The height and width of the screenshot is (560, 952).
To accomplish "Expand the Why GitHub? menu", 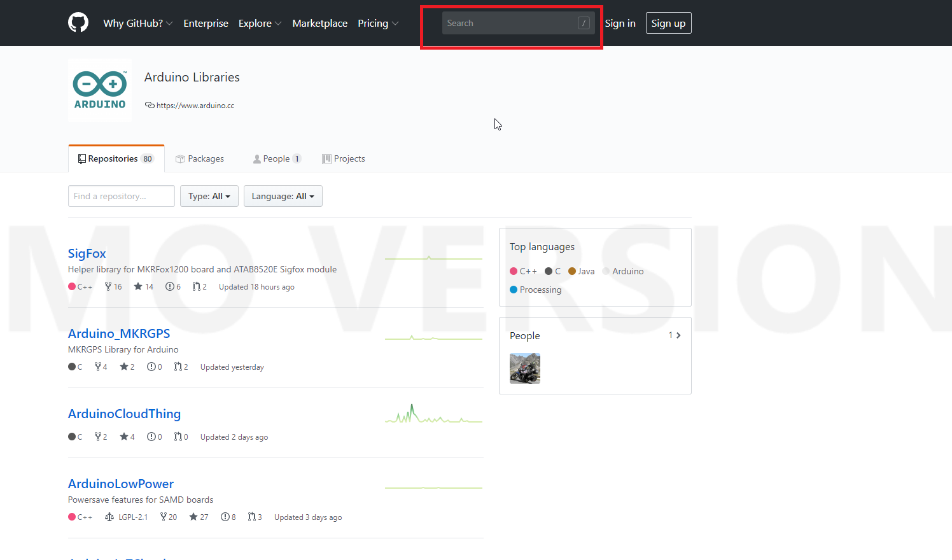I will (x=137, y=23).
